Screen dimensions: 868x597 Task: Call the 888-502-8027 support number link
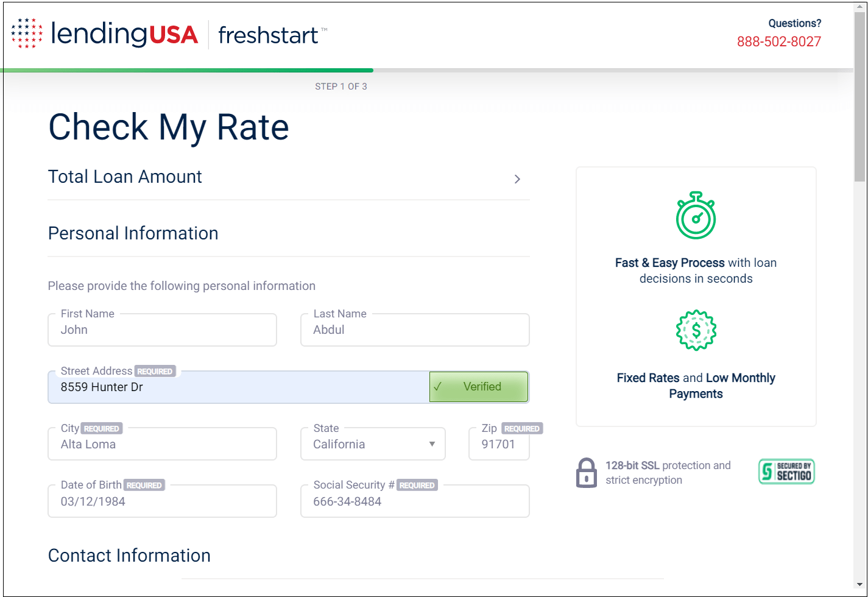click(779, 42)
